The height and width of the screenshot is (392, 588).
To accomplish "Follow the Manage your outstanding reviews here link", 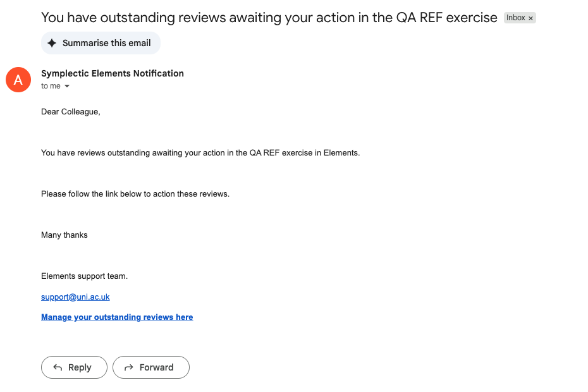I will coord(117,317).
